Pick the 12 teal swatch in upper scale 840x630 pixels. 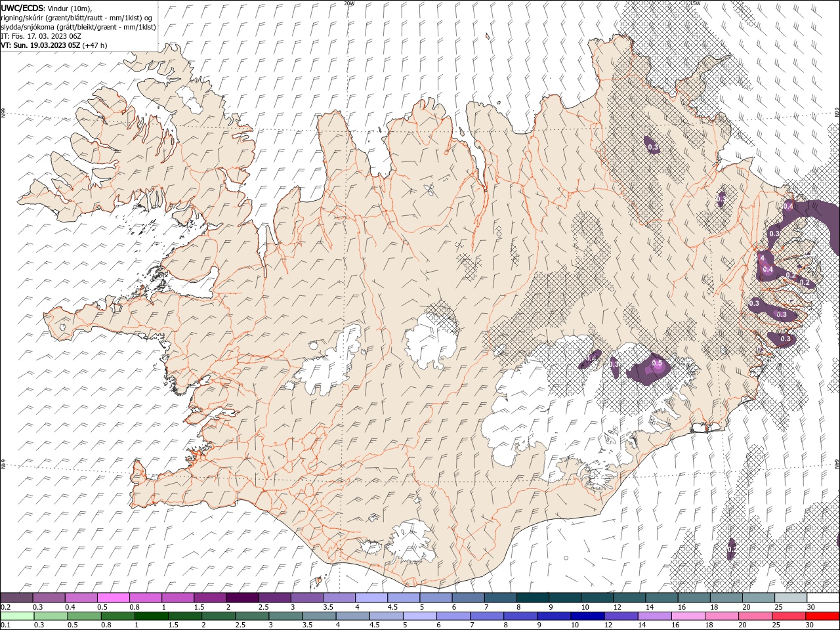[630, 598]
